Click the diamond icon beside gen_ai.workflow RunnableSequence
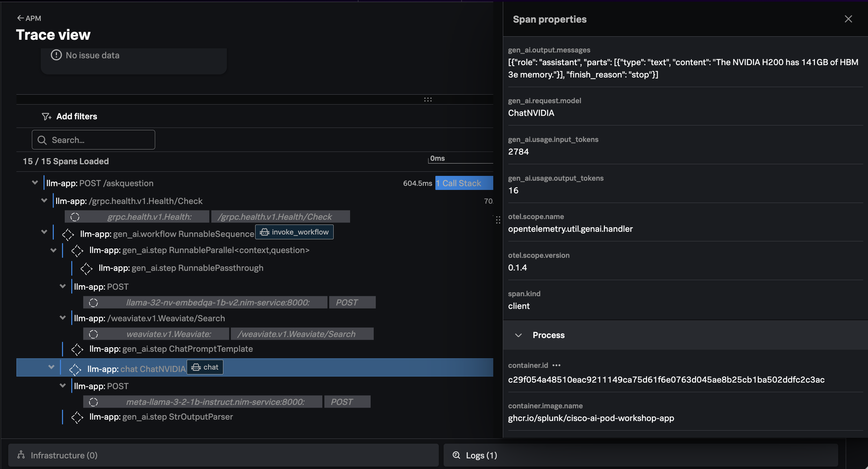Viewport: 868px width, 469px height. click(x=68, y=234)
